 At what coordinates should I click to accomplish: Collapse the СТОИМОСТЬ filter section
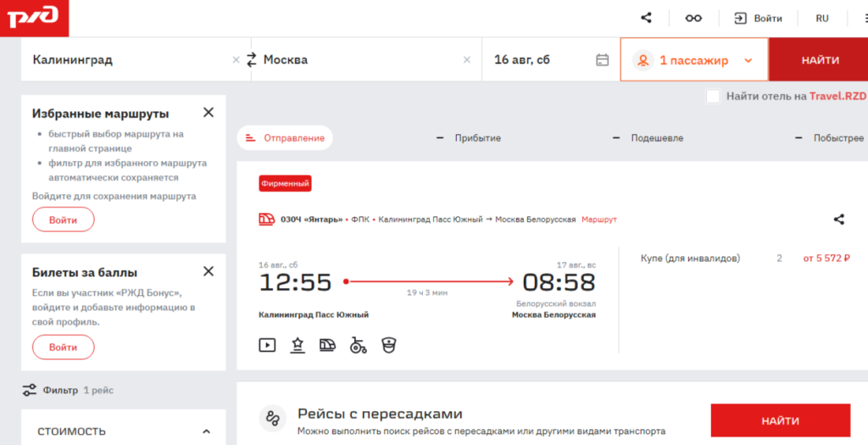(x=207, y=431)
